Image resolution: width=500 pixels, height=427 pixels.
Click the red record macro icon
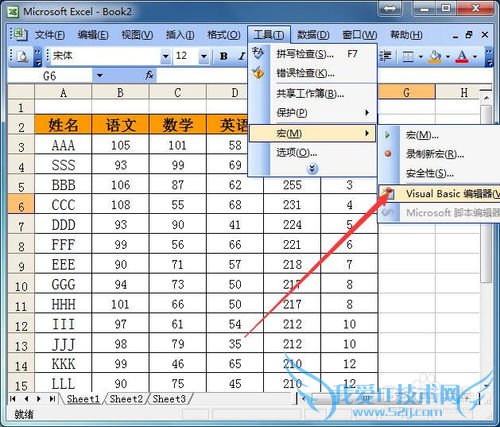(388, 154)
